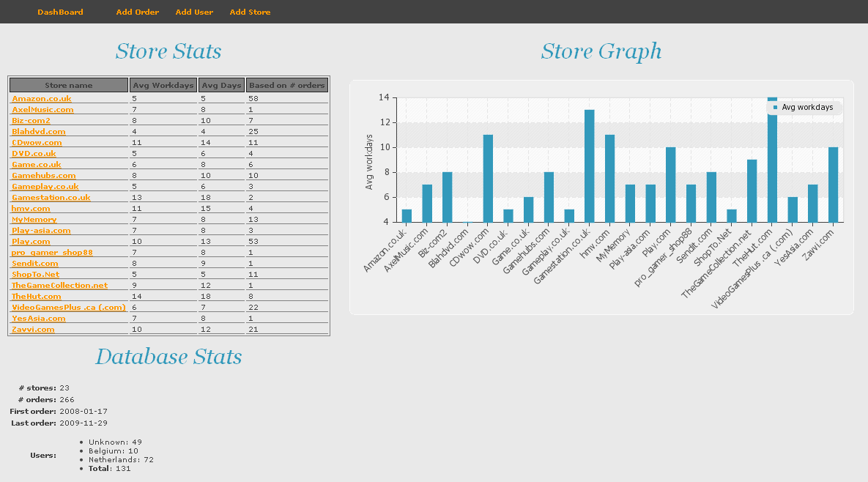Go to Add Order page
868x482 pixels.
[x=137, y=12]
